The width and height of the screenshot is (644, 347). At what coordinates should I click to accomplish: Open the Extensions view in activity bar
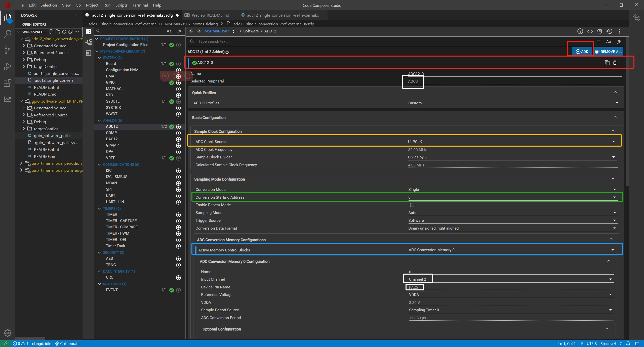click(8, 83)
